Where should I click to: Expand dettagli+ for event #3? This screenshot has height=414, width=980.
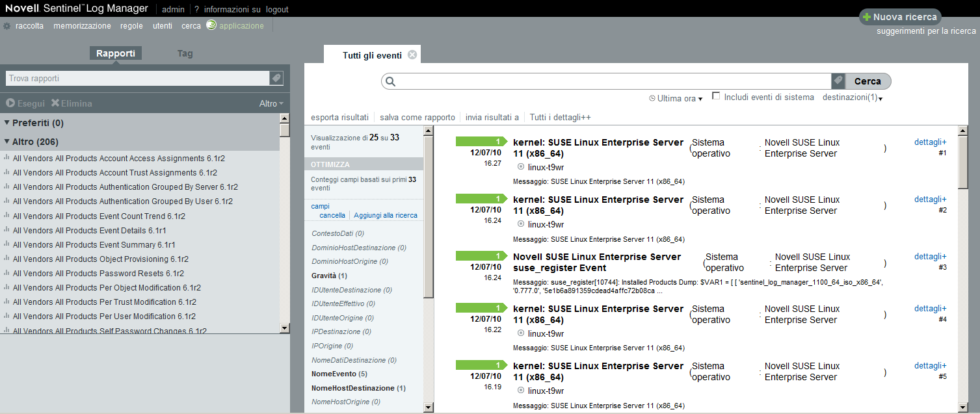[931, 256]
